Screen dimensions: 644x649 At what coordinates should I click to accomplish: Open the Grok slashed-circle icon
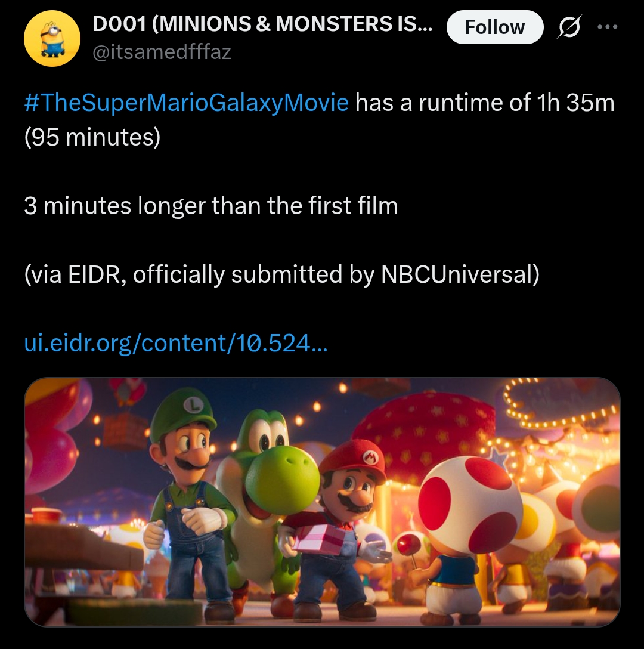point(568,27)
